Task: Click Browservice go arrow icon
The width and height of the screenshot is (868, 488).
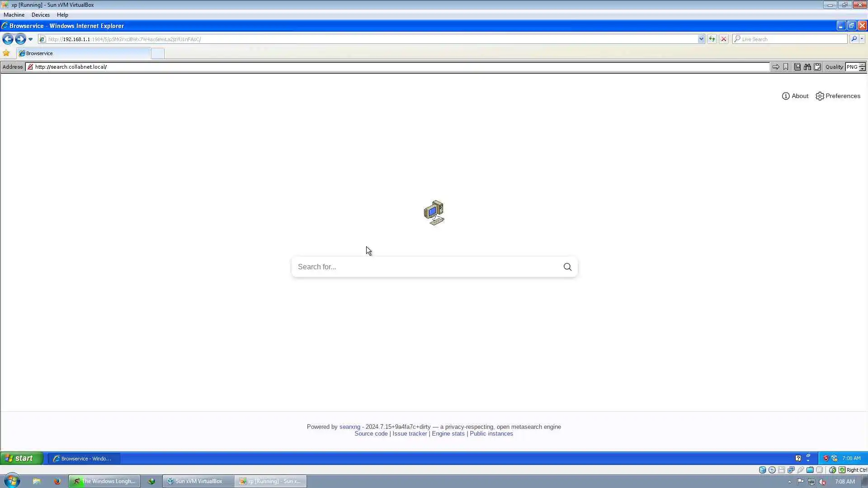Action: pyautogui.click(x=776, y=67)
